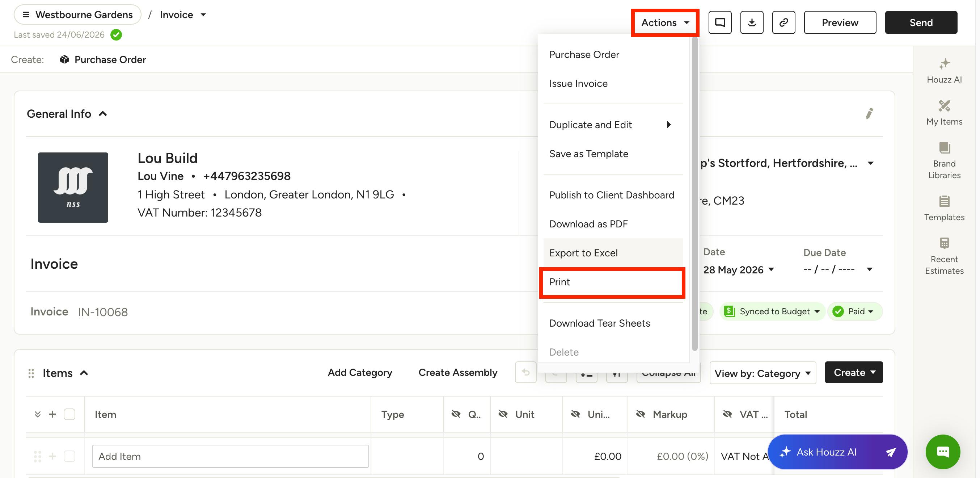Click the download icon button

tap(752, 22)
